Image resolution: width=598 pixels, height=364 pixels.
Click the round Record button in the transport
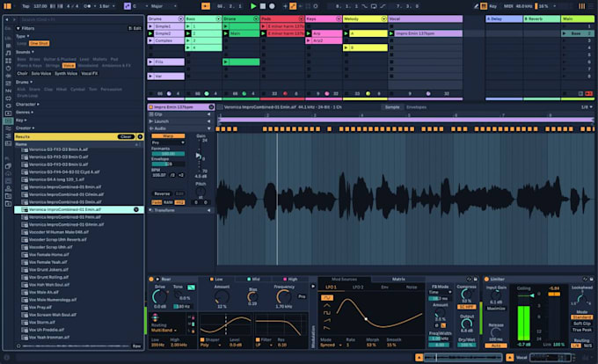[x=272, y=6]
